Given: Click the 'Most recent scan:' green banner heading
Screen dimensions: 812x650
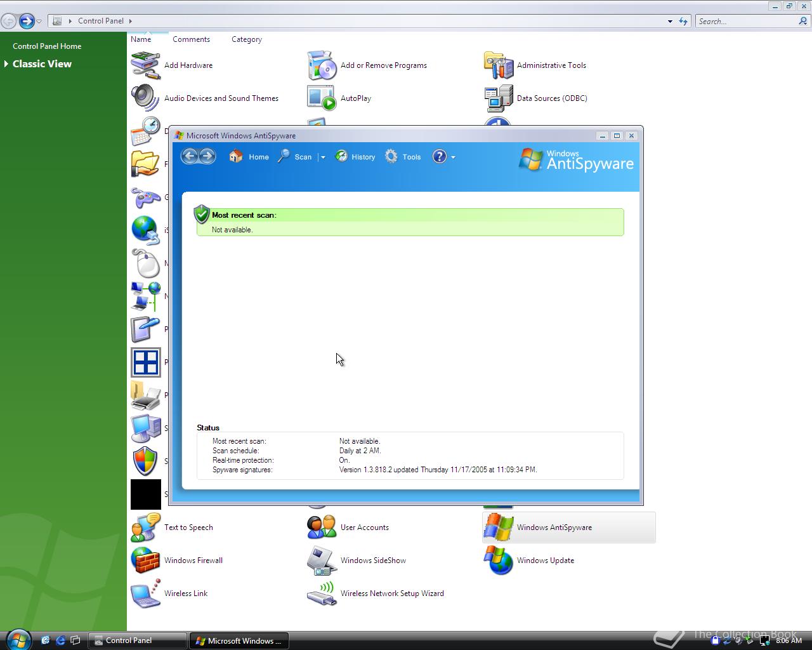Looking at the screenshot, I should coord(244,215).
